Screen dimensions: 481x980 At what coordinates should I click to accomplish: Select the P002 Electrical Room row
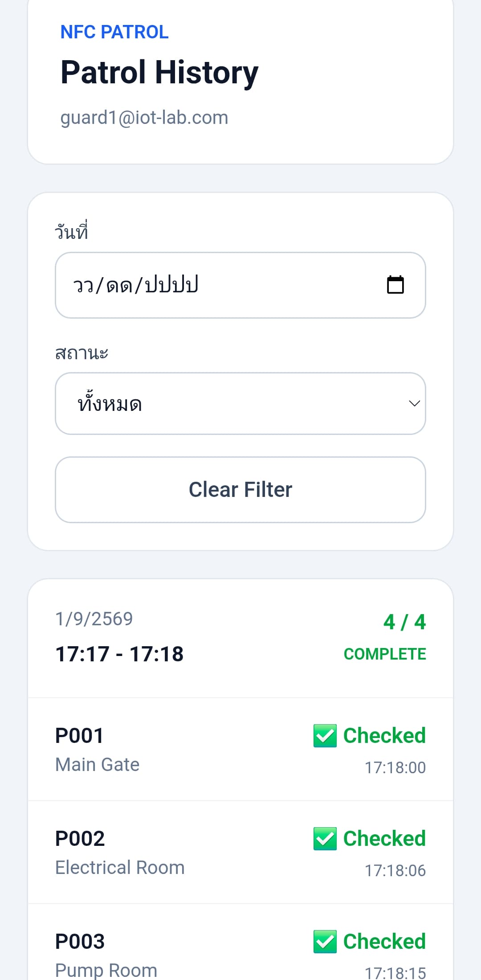click(x=240, y=853)
